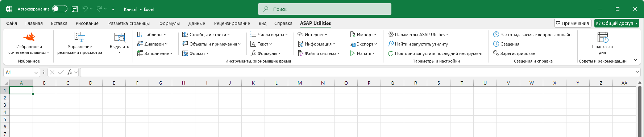
Task: Open the Интернет tools menu
Action: point(312,35)
